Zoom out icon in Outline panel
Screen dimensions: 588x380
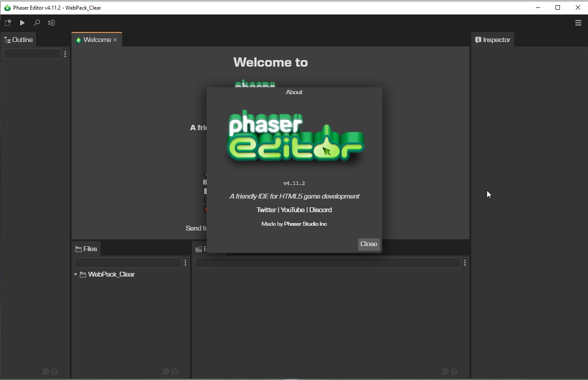(x=54, y=371)
